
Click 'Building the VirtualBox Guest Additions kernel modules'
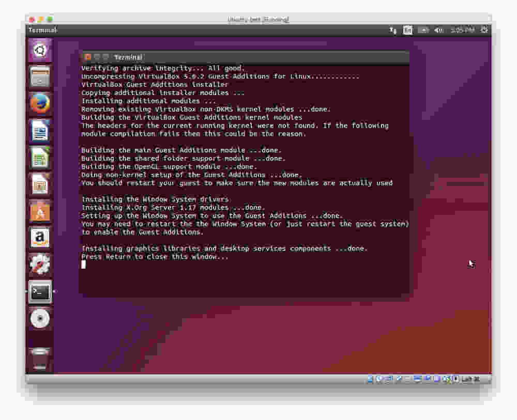tap(192, 117)
